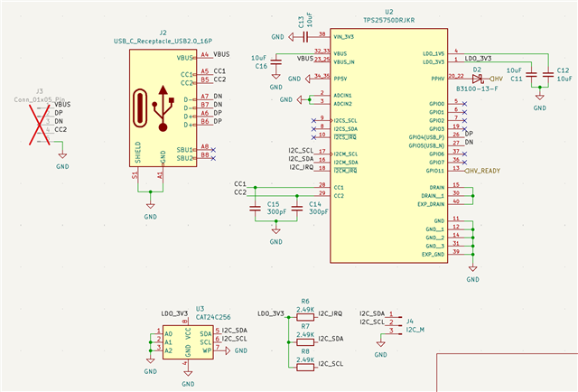Screen dimensions: 578x392
Task: Select the no-connect flag on GPIO0
Action: pos(464,104)
